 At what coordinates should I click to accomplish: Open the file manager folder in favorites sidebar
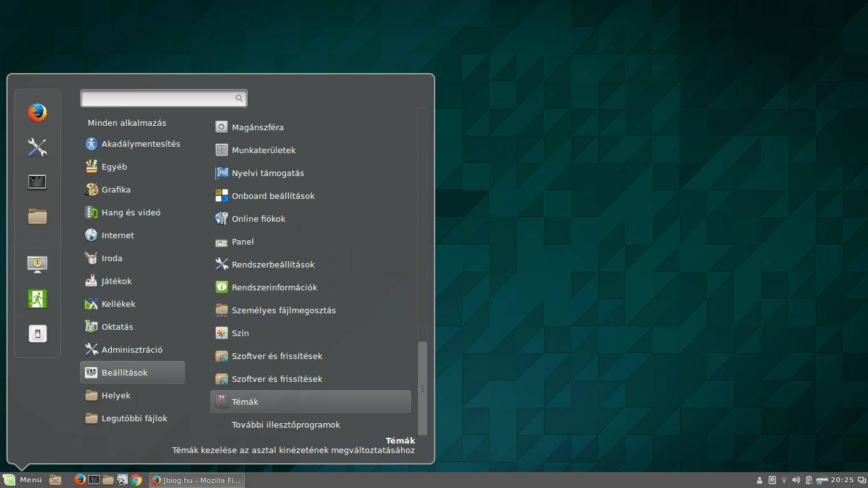click(x=37, y=217)
